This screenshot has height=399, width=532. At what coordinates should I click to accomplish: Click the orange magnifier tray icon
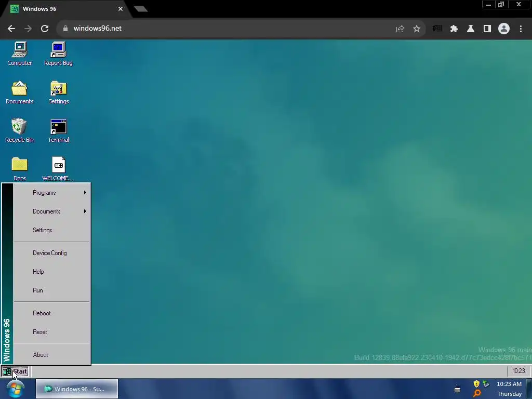(x=477, y=394)
